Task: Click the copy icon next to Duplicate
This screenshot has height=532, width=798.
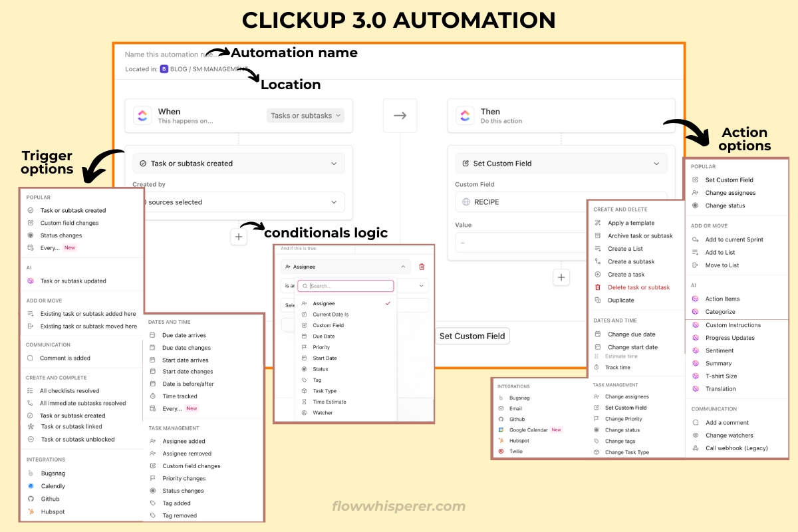Action: [x=598, y=300]
